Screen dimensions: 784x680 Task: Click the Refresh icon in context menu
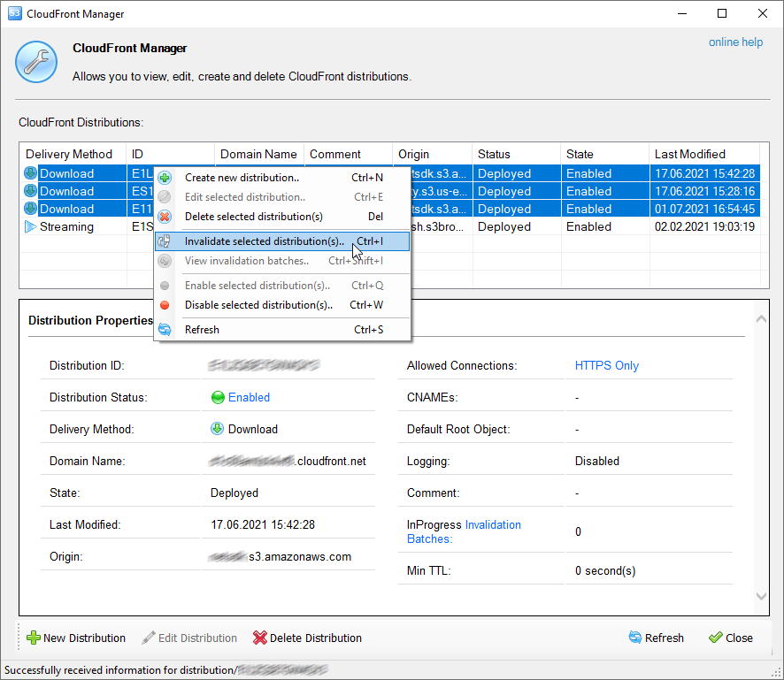[165, 329]
